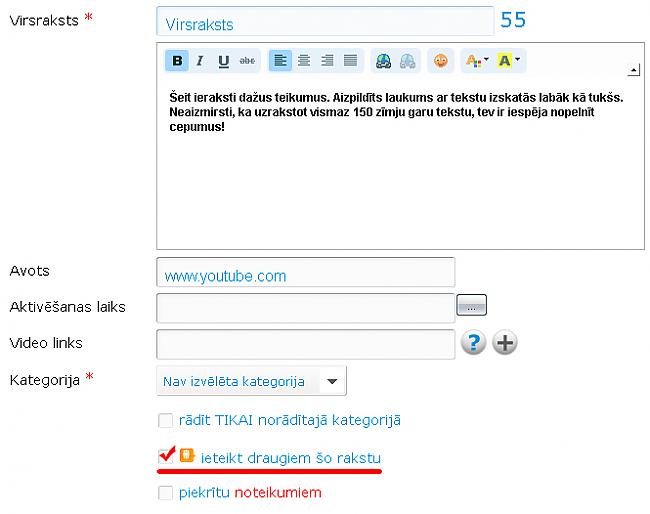Check 'rādīt TIKAI norādītajā kategorijā' box
Image resolution: width=650 pixels, height=514 pixels.
pyautogui.click(x=165, y=420)
